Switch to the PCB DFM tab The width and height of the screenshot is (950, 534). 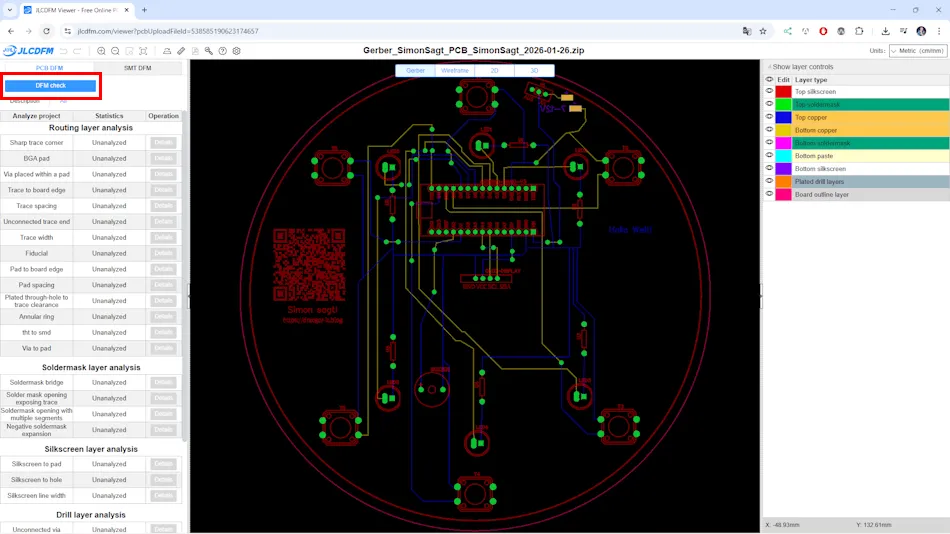pyautogui.click(x=49, y=68)
